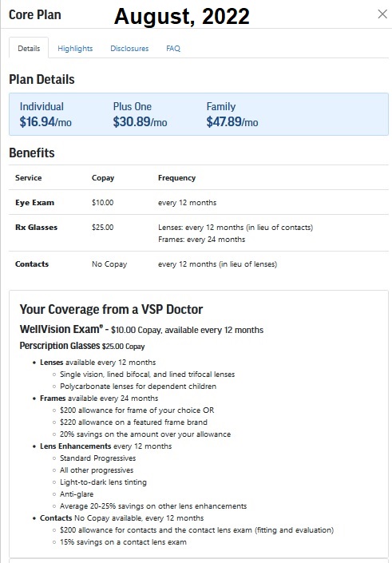Open the Disclosures tab
Image resolution: width=392 pixels, height=563 pixels.
[129, 49]
